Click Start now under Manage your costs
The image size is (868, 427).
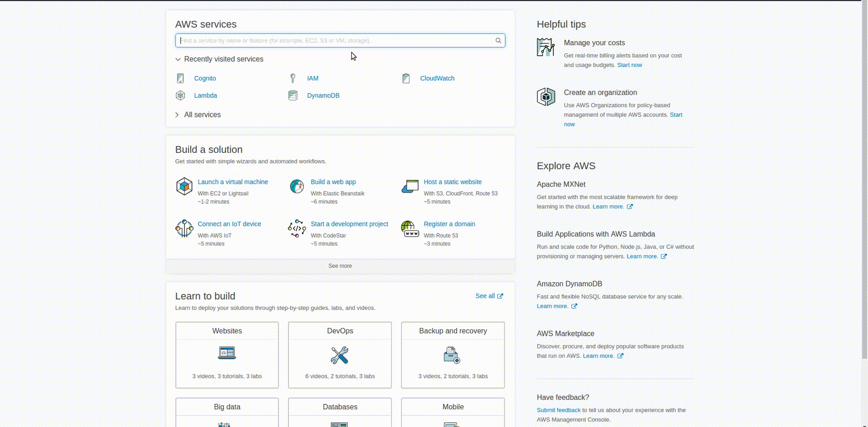coord(629,65)
